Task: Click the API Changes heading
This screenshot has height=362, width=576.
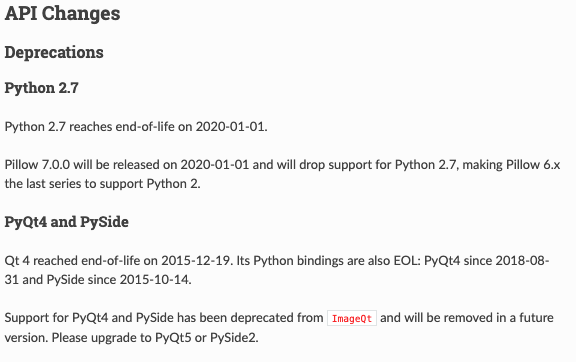Action: pyautogui.click(x=62, y=14)
